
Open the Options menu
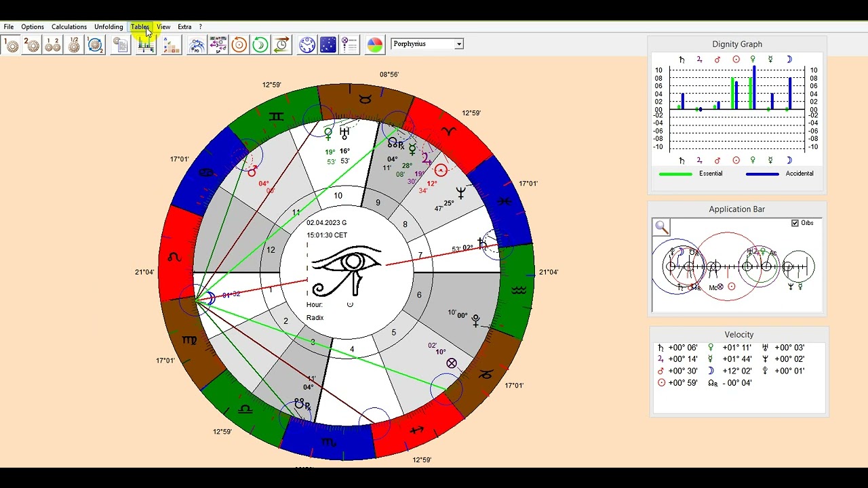pyautogui.click(x=33, y=27)
